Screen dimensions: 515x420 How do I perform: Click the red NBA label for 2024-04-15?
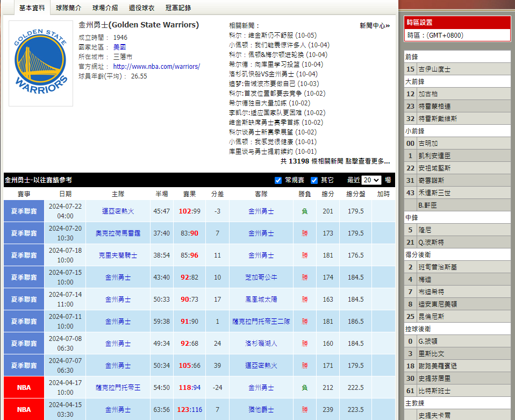coord(24,409)
